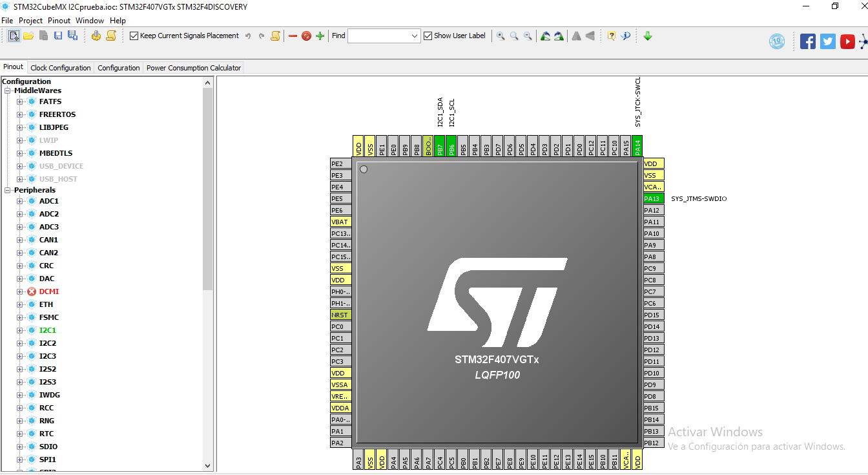Viewport: 868px width, 475px height.
Task: Click the Zoom In magnifier icon
Action: tap(501, 36)
